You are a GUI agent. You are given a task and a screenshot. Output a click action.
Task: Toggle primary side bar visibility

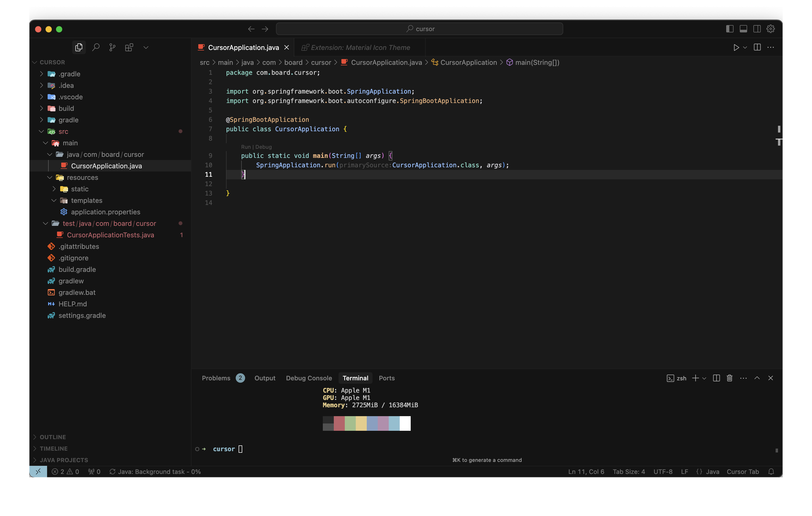point(729,29)
